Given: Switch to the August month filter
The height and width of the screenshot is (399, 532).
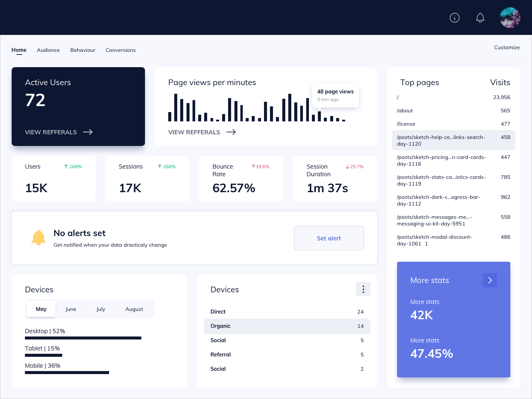Looking at the screenshot, I should (x=134, y=309).
